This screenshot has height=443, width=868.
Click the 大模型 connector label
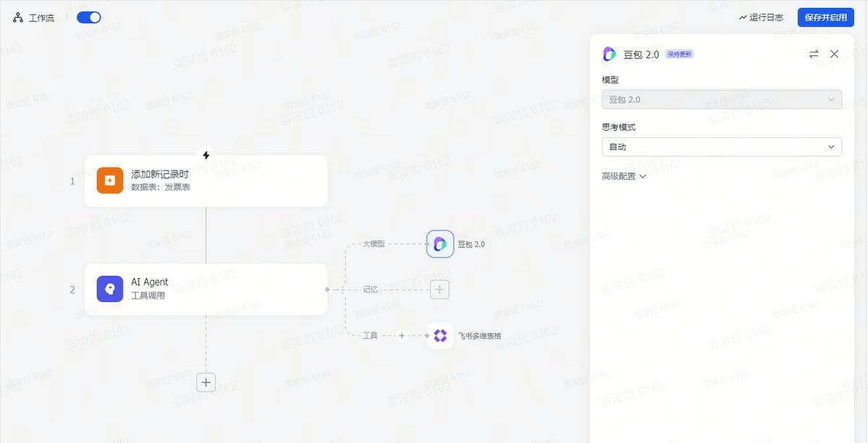[374, 244]
